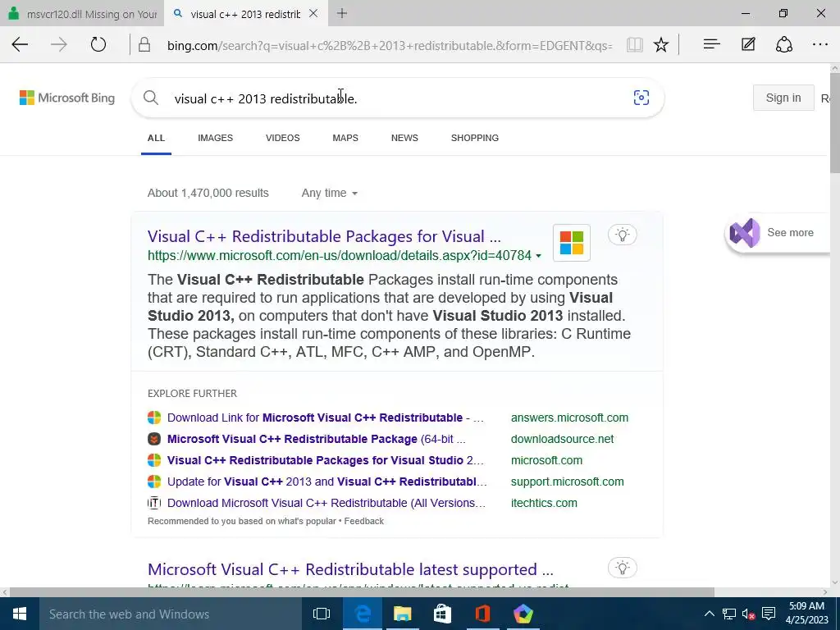Click the lock icon in address bar
Viewport: 840px width, 630px height.
144,45
